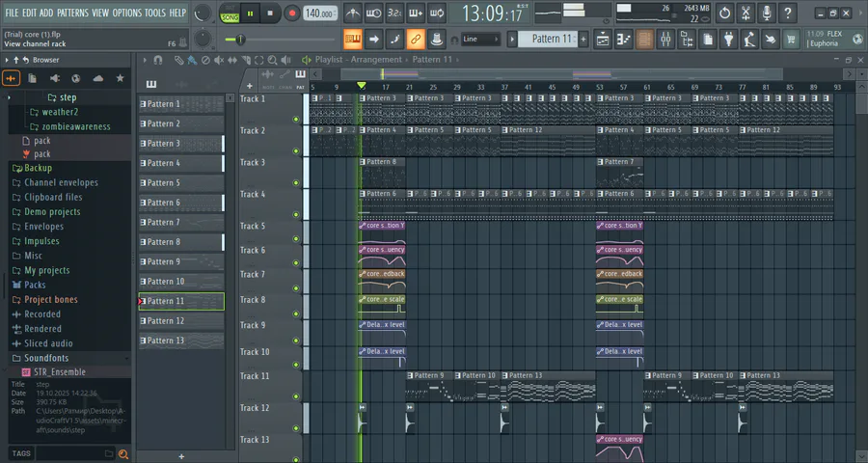Expand the Soundfonts browser folder
The width and height of the screenshot is (868, 463).
coord(46,358)
